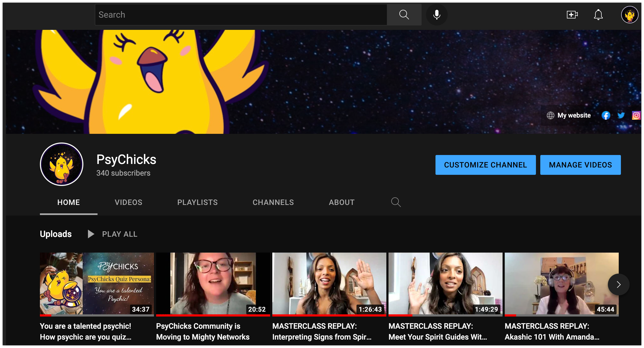This screenshot has height=348, width=644.
Task: Open the 45:44 Akashic 101 thumbnail
Action: (x=562, y=284)
